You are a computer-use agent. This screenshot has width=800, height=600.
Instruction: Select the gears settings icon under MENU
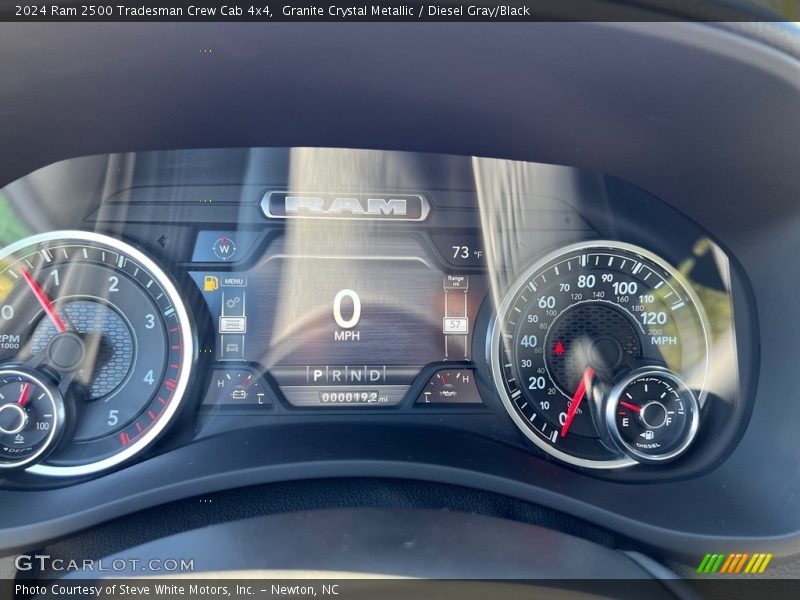232,304
